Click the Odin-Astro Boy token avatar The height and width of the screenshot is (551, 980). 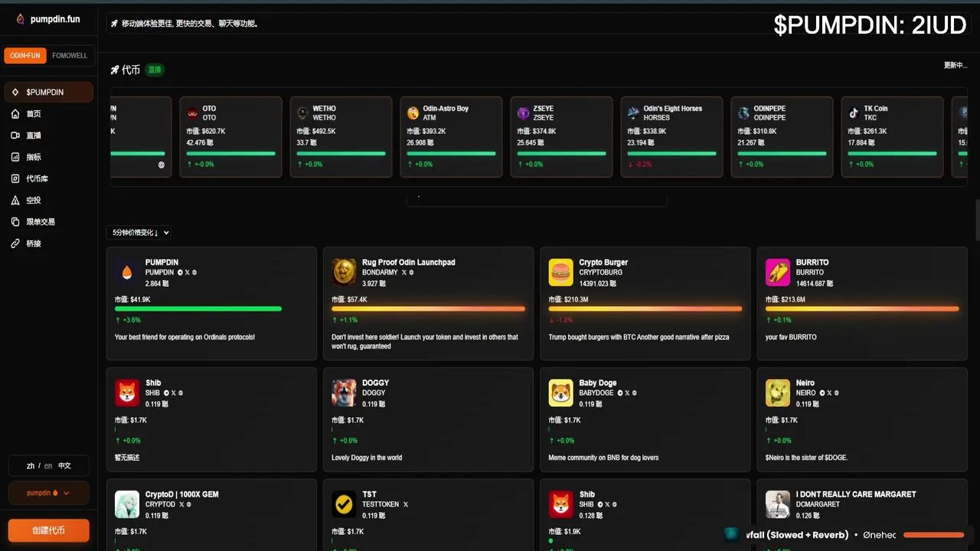point(413,113)
